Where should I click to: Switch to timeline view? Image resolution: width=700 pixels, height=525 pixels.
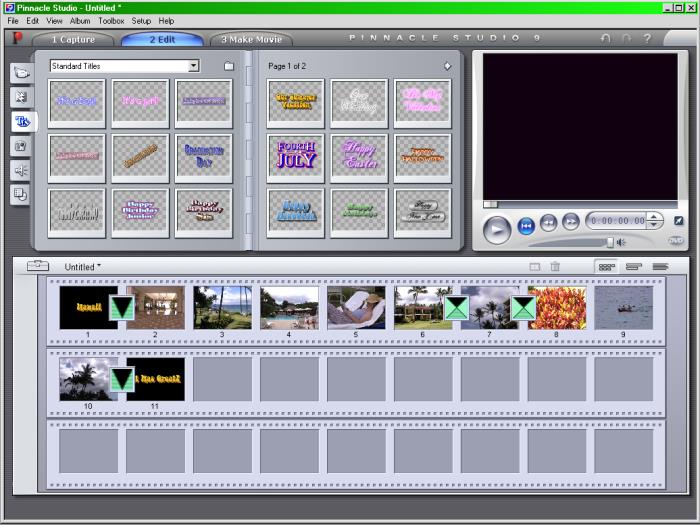[633, 267]
